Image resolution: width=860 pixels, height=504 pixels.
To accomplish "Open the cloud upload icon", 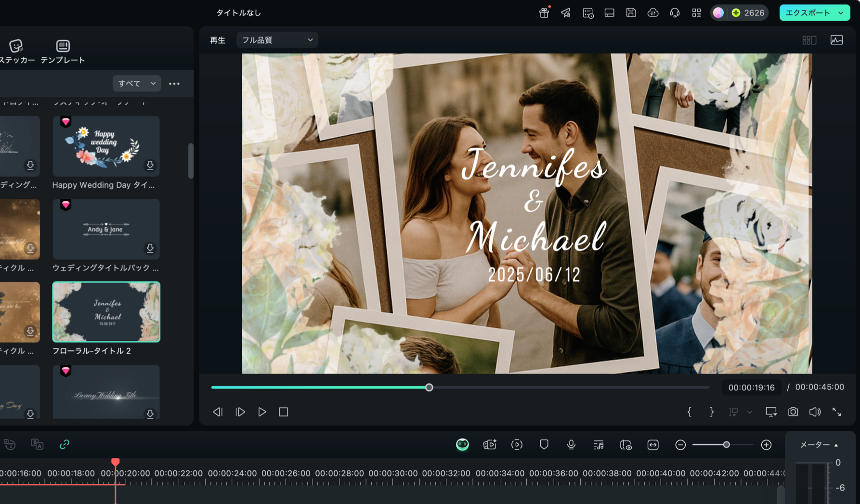I will click(653, 13).
